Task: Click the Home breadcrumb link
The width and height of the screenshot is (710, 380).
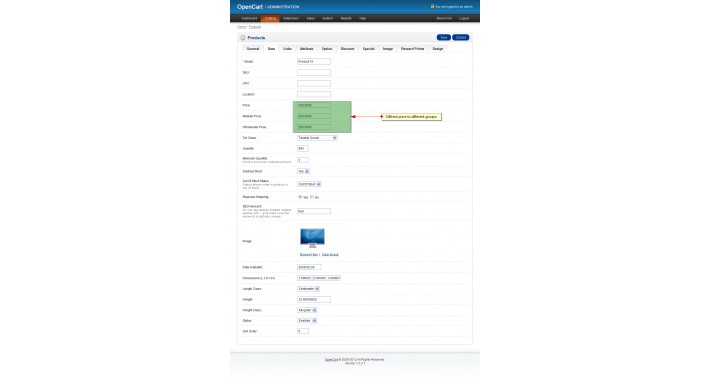Action: coord(241,27)
